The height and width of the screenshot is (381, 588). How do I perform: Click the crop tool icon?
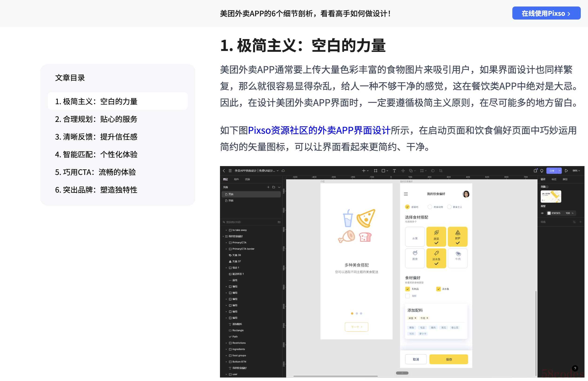point(441,171)
